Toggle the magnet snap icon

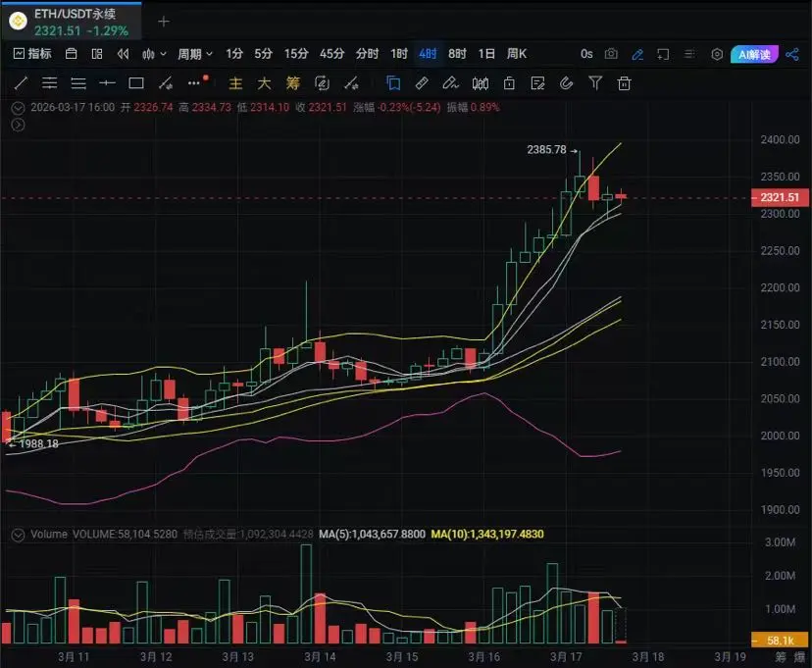pyautogui.click(x=567, y=82)
